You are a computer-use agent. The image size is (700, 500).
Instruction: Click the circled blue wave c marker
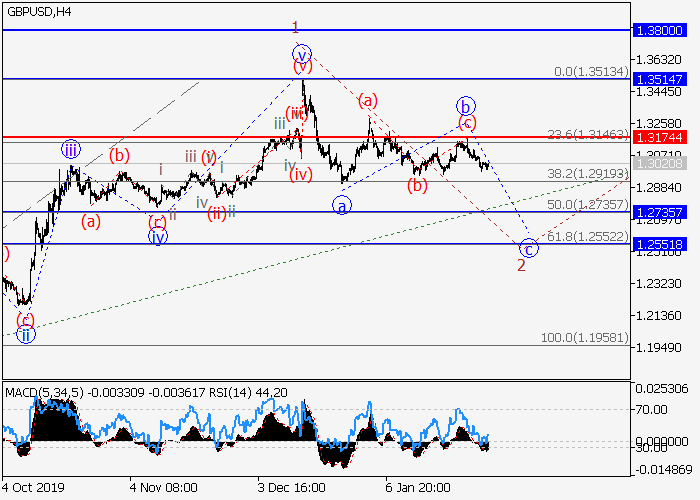pyautogui.click(x=530, y=247)
